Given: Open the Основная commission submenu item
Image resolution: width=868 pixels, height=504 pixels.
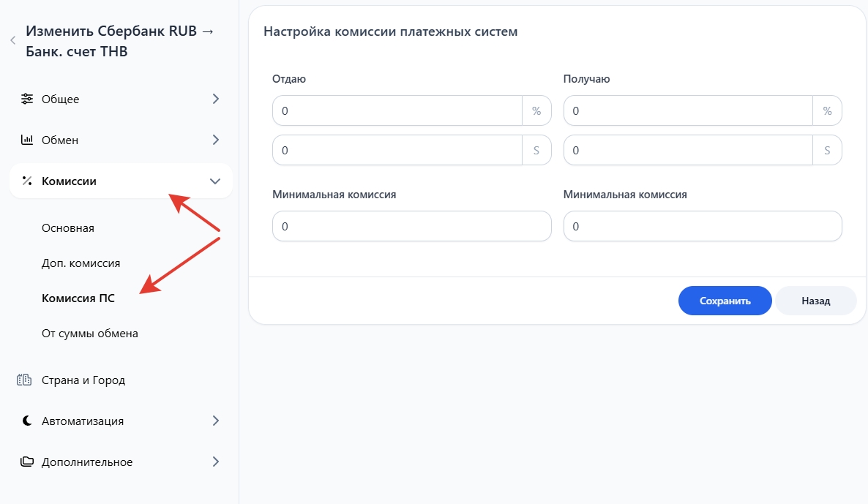Looking at the screenshot, I should [x=68, y=228].
